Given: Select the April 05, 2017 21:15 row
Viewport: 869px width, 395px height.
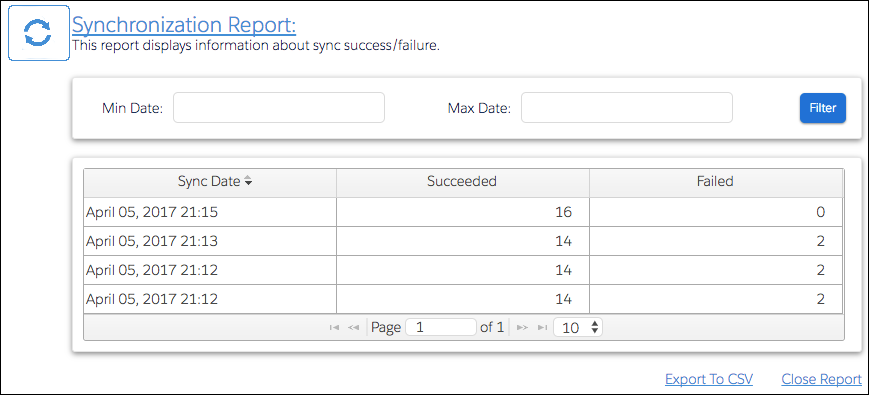Looking at the screenshot, I should pyautogui.click(x=463, y=212).
